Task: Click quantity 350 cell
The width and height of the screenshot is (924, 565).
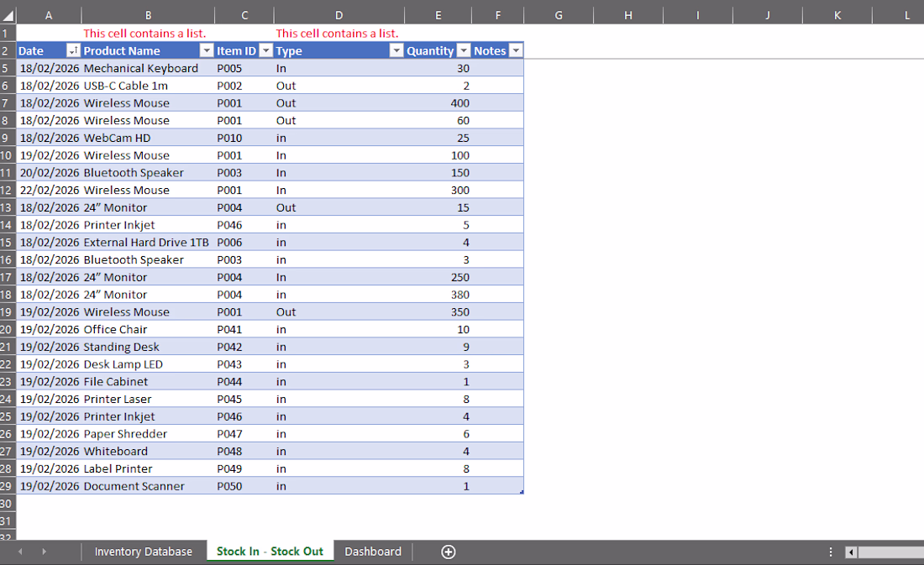Action: [x=438, y=311]
